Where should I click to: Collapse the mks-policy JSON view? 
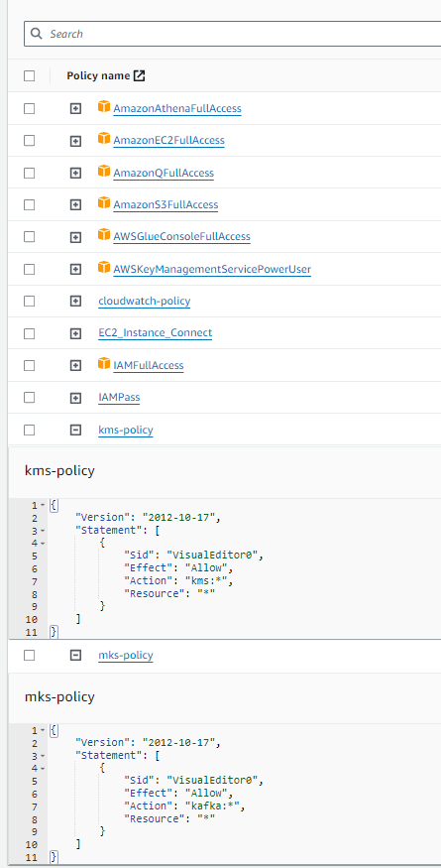[x=75, y=656]
